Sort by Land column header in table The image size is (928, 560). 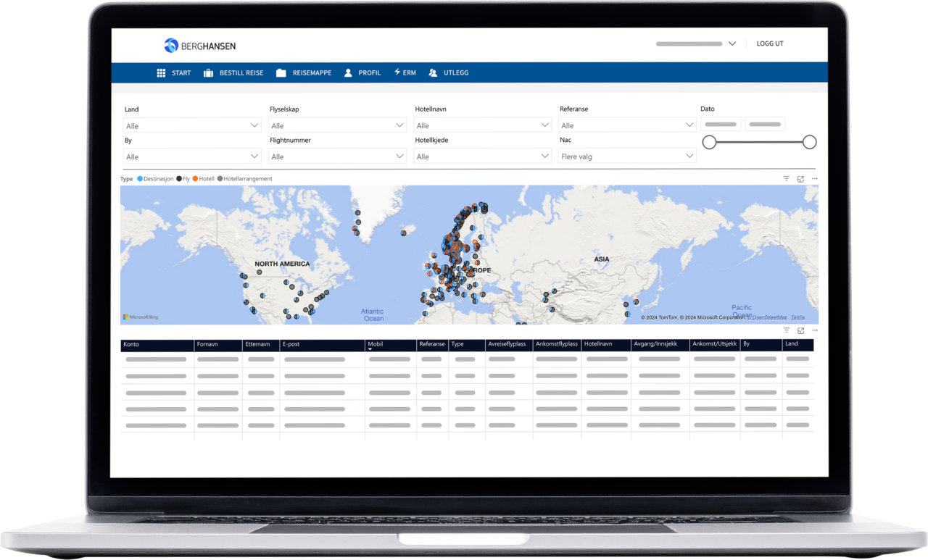(x=797, y=346)
